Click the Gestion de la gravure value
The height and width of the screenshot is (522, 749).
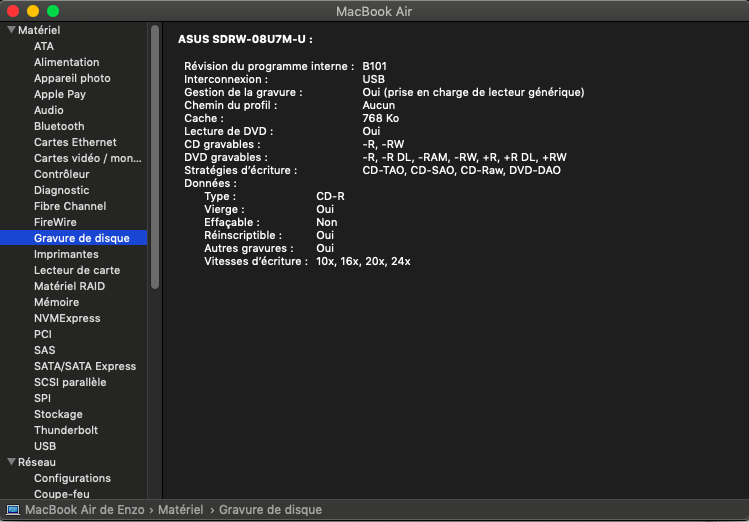pos(473,92)
